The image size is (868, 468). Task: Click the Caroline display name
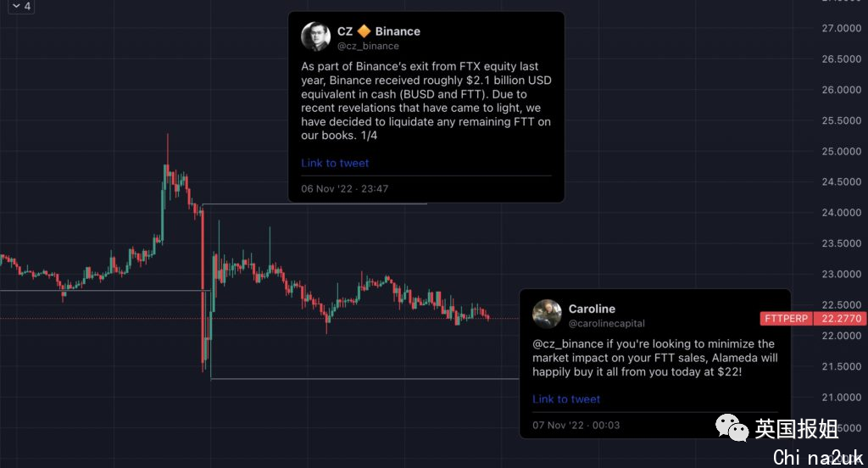pos(592,309)
